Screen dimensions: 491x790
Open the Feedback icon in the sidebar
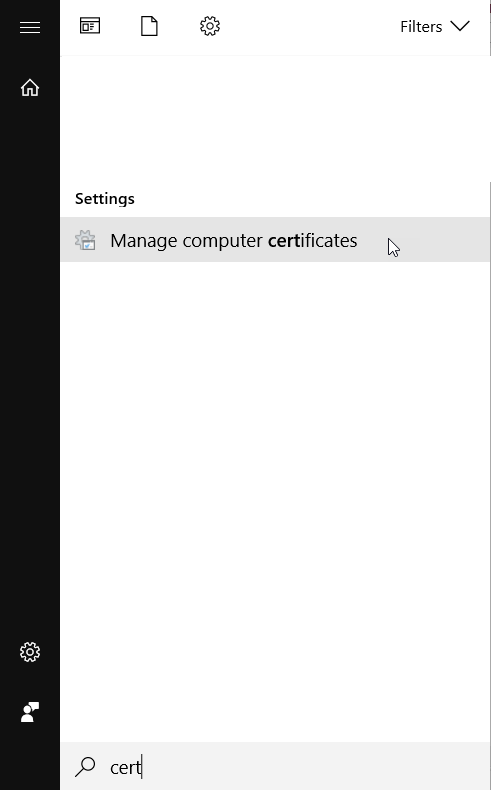pyautogui.click(x=30, y=712)
